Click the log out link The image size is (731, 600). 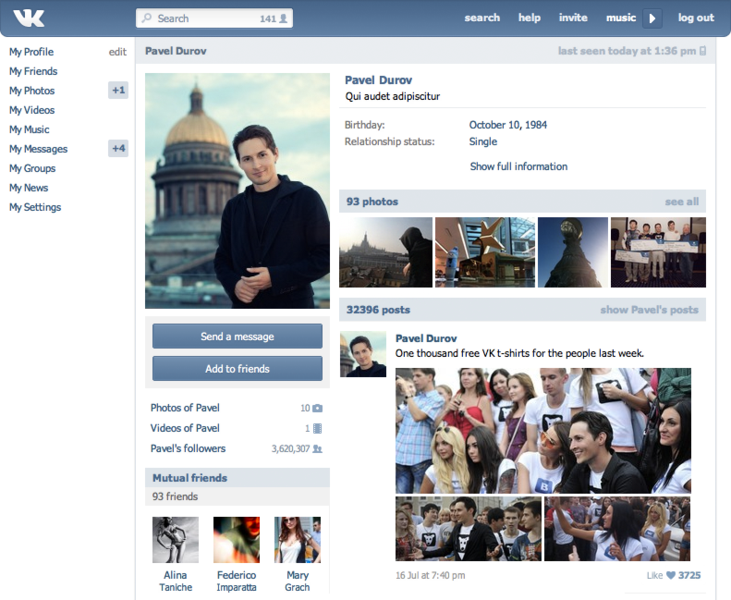(x=695, y=18)
